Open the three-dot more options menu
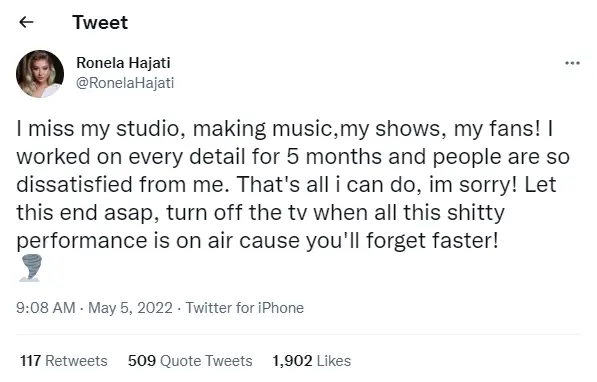Viewport: 597px width, 382px height. 572,63
